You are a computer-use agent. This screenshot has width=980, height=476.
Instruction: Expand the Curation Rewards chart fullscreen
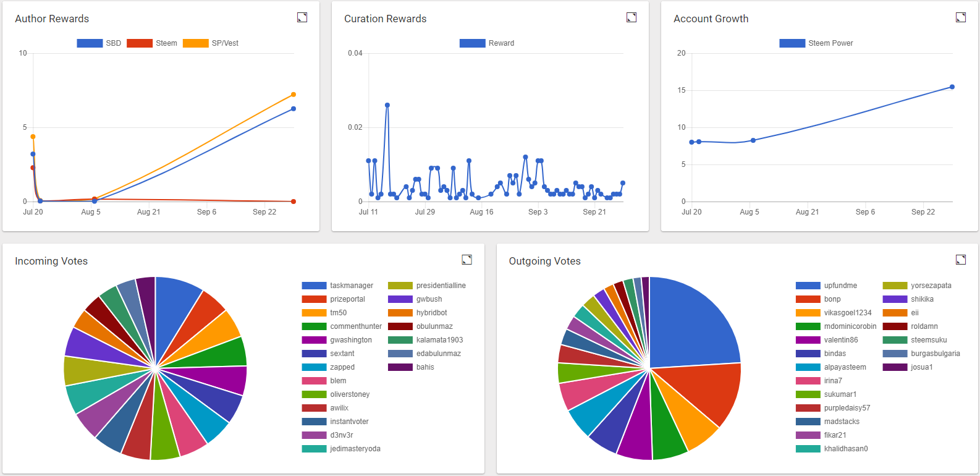tap(632, 17)
